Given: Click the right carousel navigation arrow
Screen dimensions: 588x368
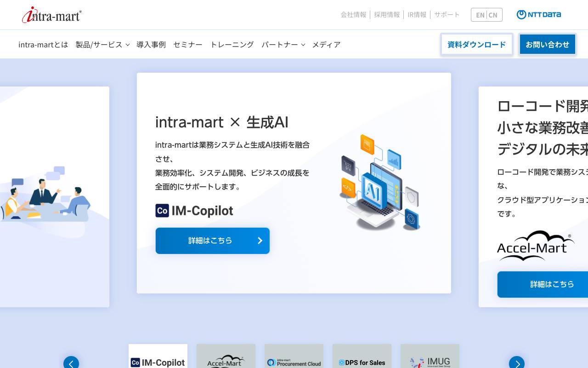Looking at the screenshot, I should (x=517, y=363).
